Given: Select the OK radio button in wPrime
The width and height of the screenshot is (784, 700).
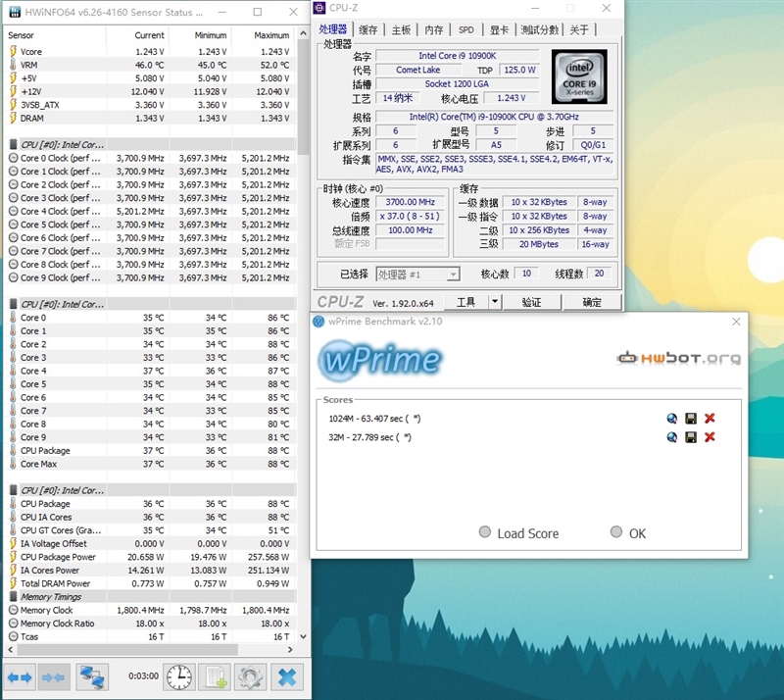Looking at the screenshot, I should pyautogui.click(x=615, y=532).
